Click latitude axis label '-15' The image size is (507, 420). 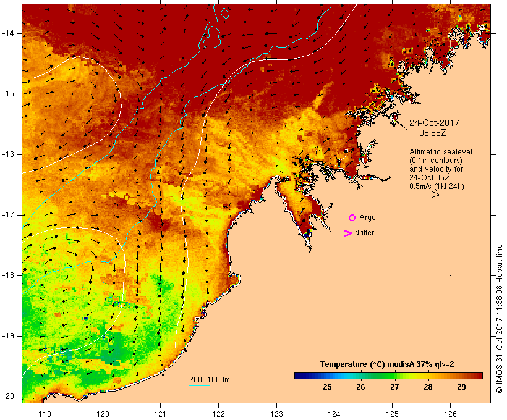8,94
